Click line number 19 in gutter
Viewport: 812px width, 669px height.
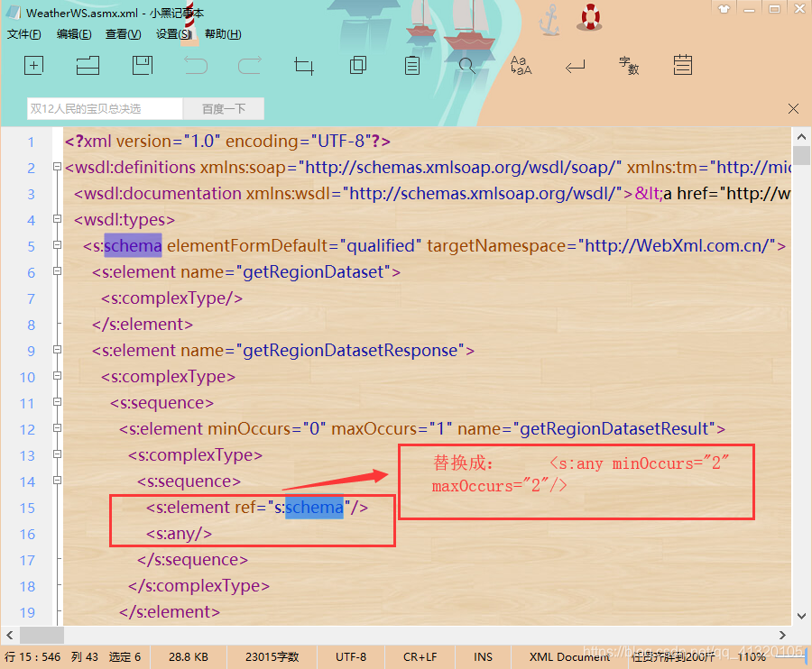click(27, 612)
